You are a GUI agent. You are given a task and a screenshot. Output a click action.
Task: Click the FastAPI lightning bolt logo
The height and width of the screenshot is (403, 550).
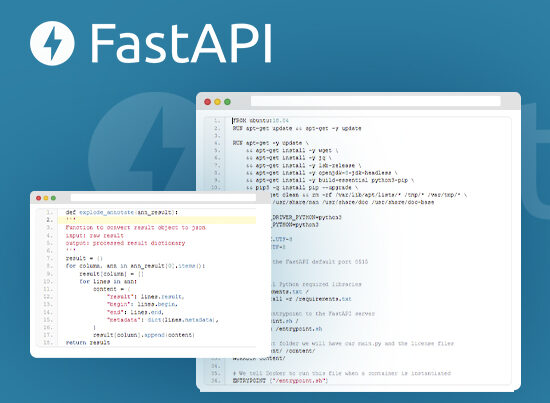52,43
